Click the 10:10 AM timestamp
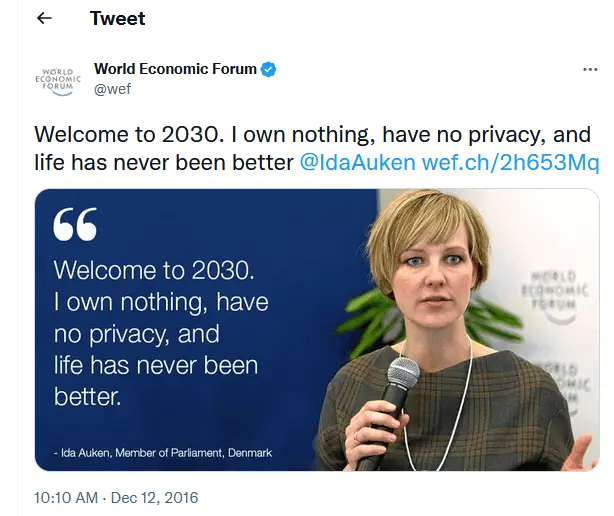The image size is (614, 516). tap(66, 496)
